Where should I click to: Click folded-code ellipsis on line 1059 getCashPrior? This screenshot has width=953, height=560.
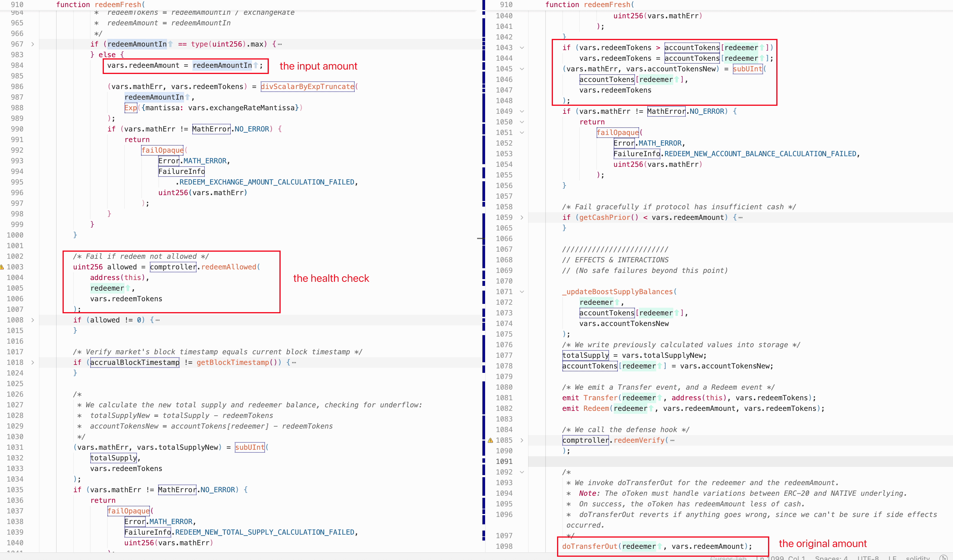point(740,218)
